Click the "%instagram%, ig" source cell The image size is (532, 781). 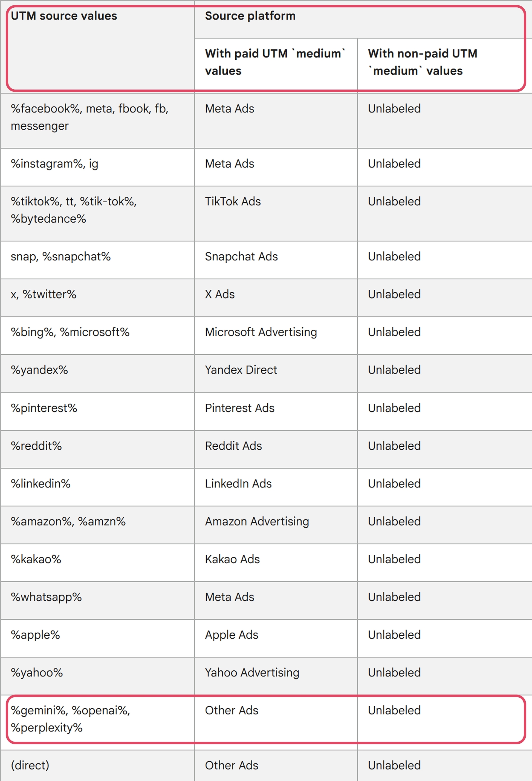pyautogui.click(x=97, y=167)
